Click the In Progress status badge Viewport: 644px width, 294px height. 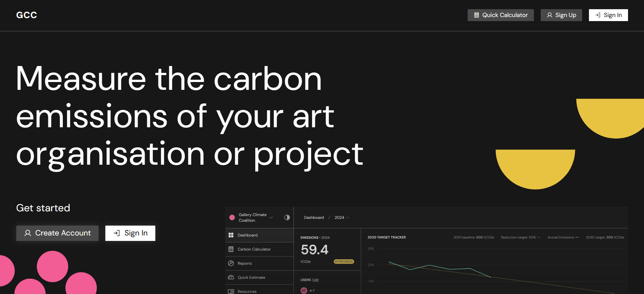point(344,262)
